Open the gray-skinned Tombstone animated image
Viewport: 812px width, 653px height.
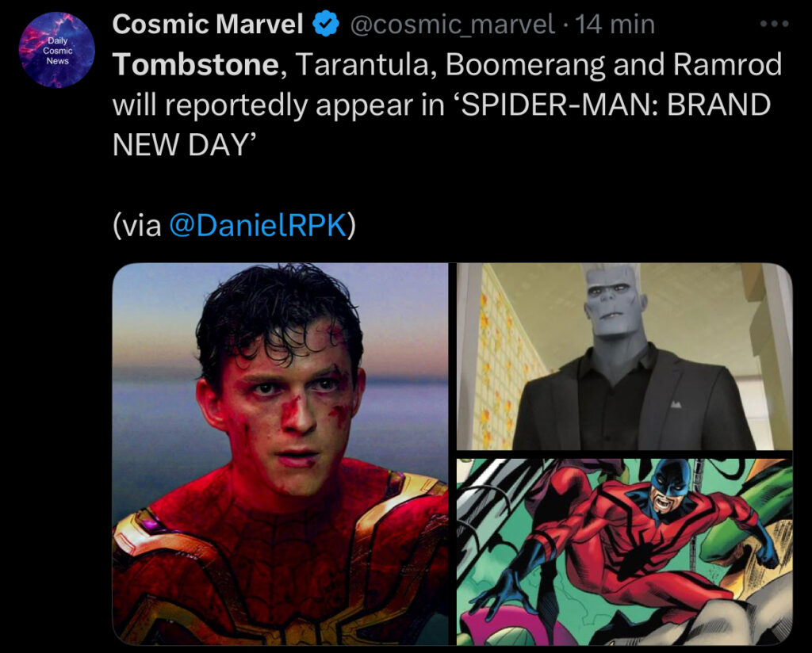(x=625, y=357)
